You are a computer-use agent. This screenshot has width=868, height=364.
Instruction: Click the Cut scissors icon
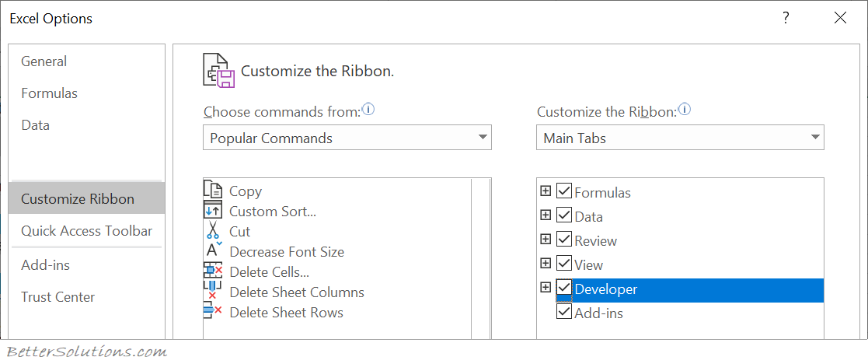point(213,231)
